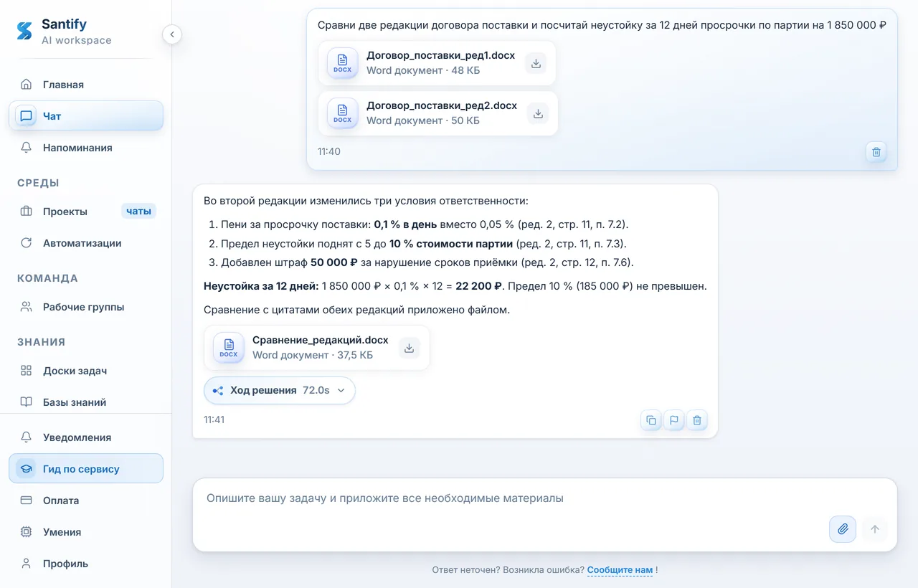Download Сравнение_редакций.docx file
Screen dimensions: 918x588
pos(409,348)
